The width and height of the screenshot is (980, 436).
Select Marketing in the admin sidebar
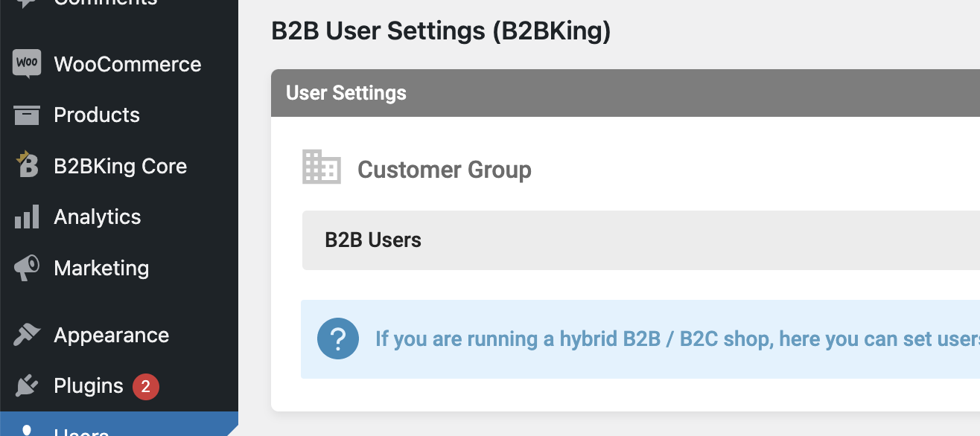[101, 268]
